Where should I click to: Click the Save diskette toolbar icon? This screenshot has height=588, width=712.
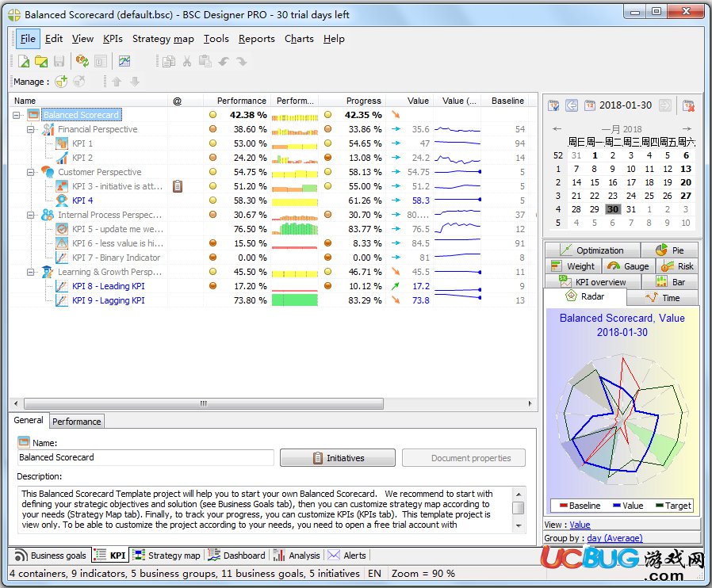tap(59, 61)
